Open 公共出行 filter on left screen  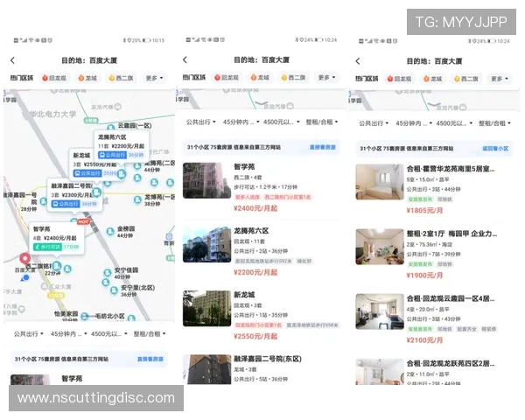pos(29,334)
